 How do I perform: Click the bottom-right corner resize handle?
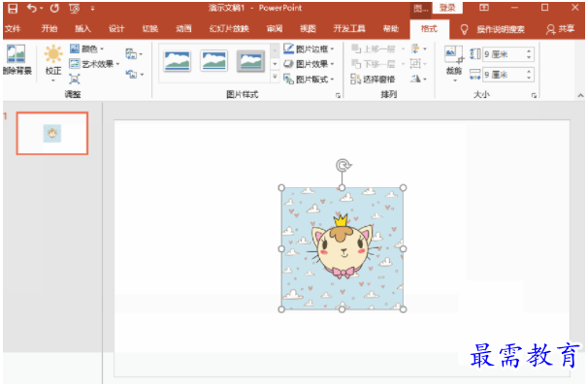[403, 309]
